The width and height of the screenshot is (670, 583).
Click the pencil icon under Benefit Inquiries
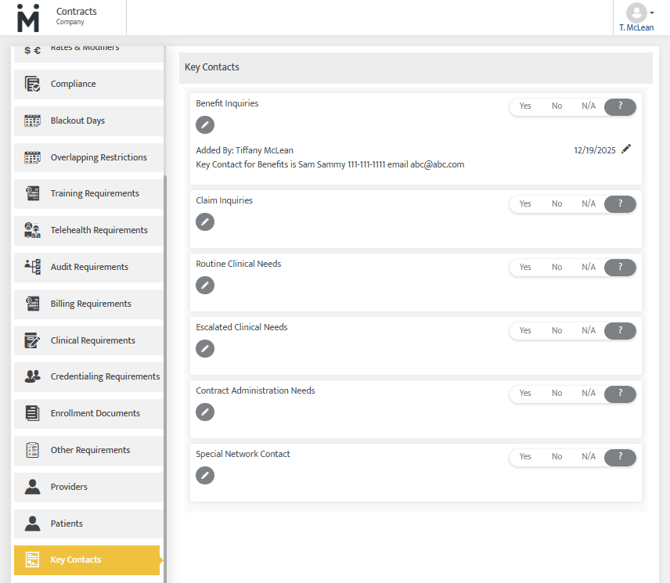[x=205, y=125]
